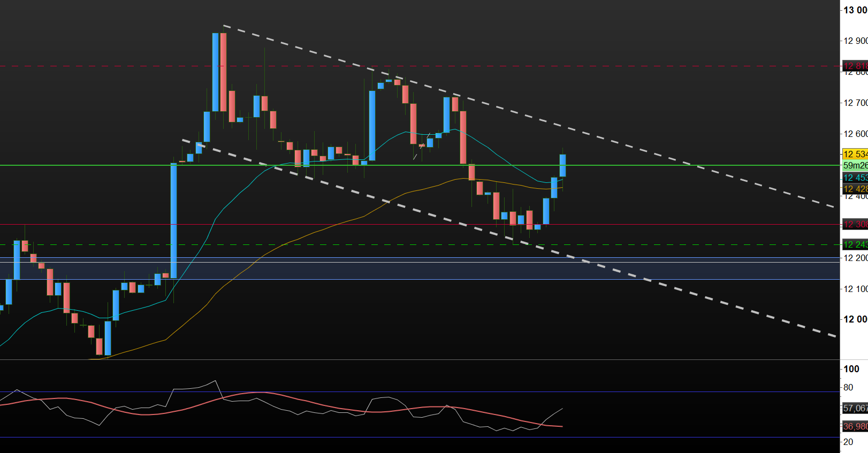Click the 12 700 price axis tick
The height and width of the screenshot is (453, 868).
point(856,103)
